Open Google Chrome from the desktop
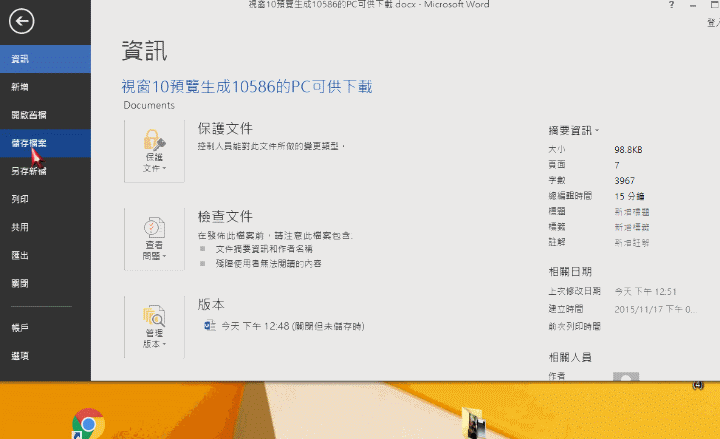The image size is (720, 439). pyautogui.click(x=88, y=423)
